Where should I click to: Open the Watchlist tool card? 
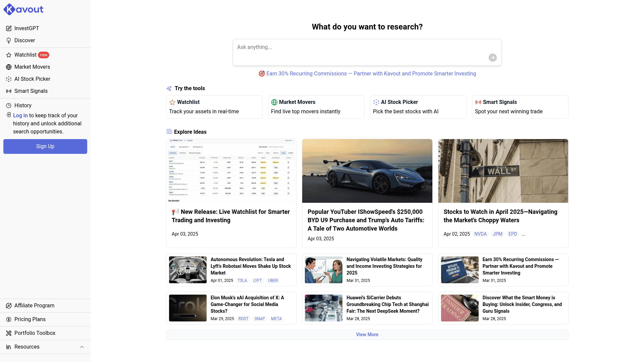click(214, 107)
